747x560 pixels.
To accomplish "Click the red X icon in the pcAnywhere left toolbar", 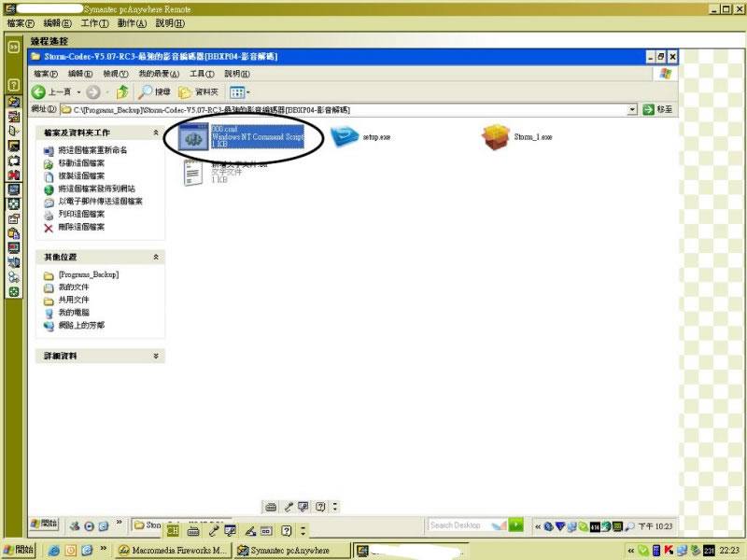I will coord(14,175).
